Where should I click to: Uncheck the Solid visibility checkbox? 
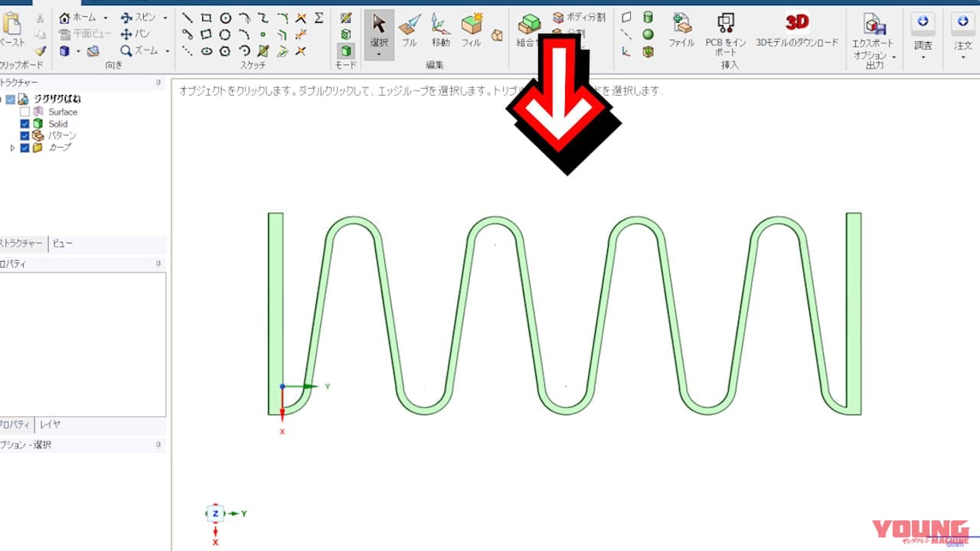click(x=24, y=124)
